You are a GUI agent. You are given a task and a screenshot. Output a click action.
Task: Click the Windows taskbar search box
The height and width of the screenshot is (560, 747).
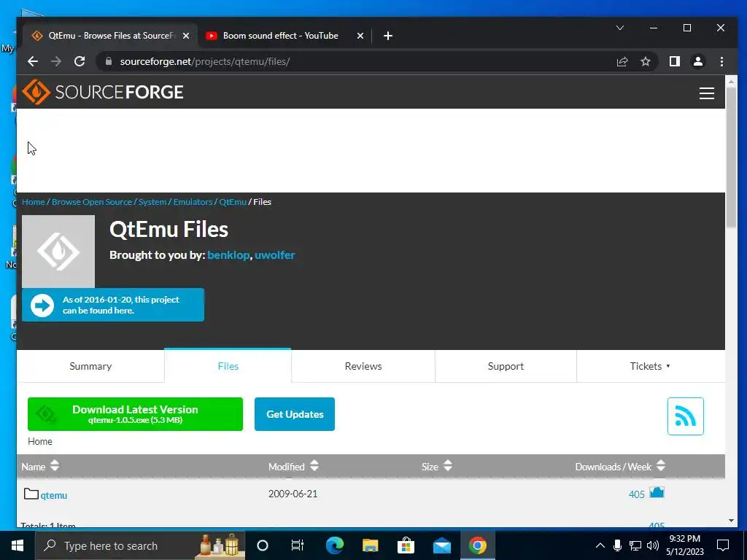[x=141, y=545]
